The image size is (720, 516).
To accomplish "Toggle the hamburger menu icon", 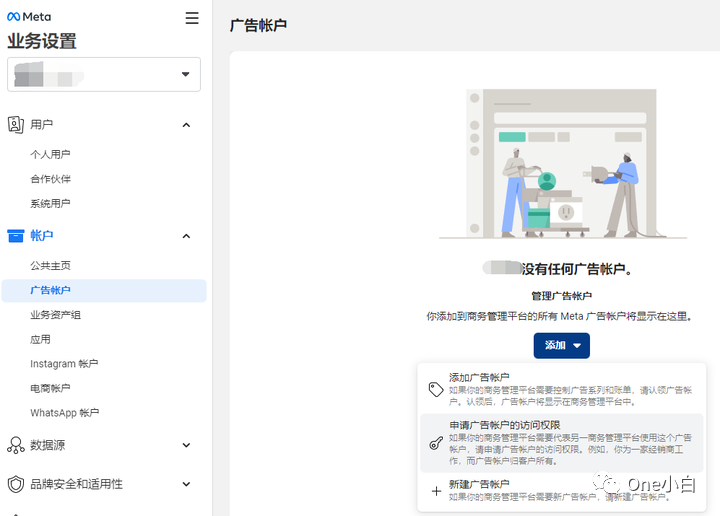I will 192,18.
